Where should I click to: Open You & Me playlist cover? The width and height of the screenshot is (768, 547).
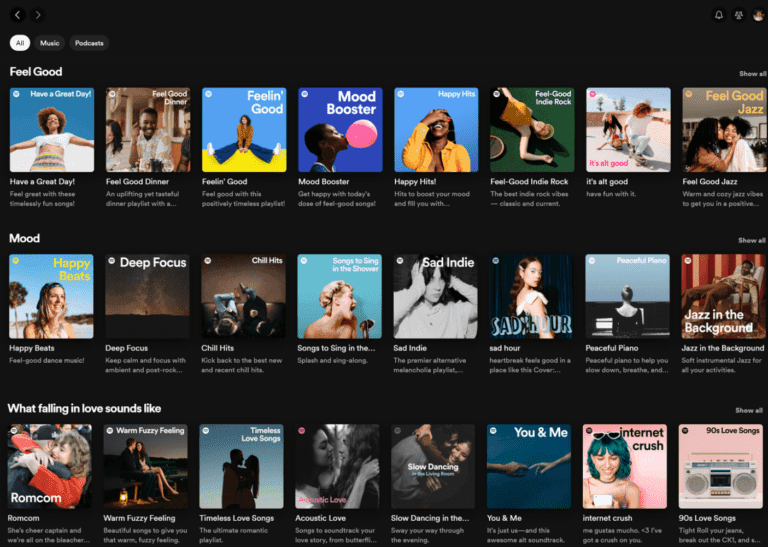click(529, 466)
